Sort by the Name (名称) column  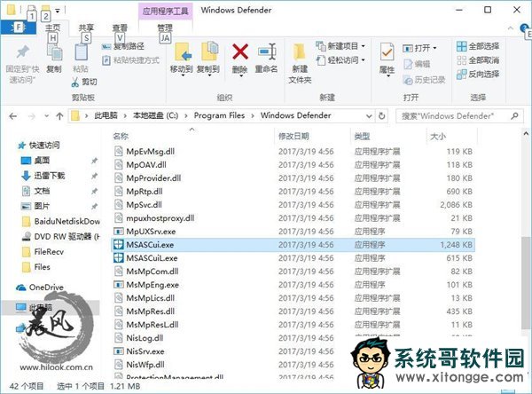[x=121, y=137]
